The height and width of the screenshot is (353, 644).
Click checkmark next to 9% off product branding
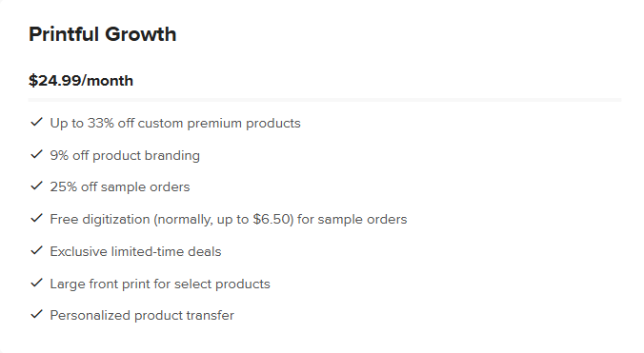(36, 154)
